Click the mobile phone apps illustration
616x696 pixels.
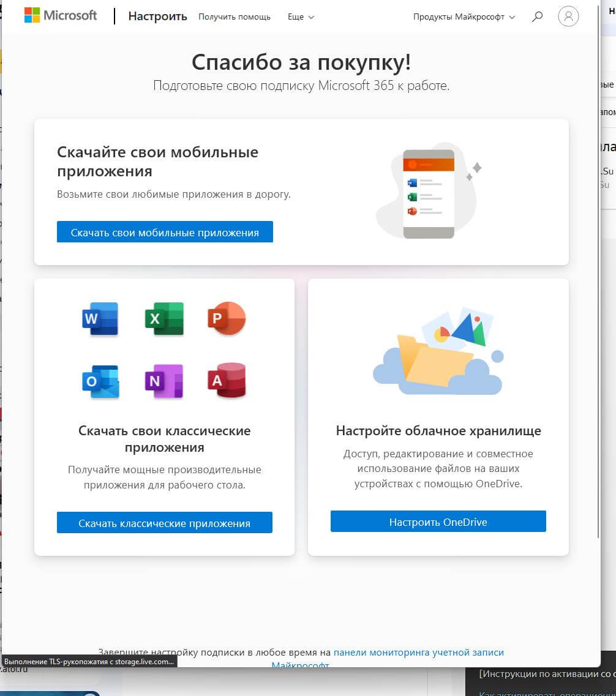tap(429, 192)
